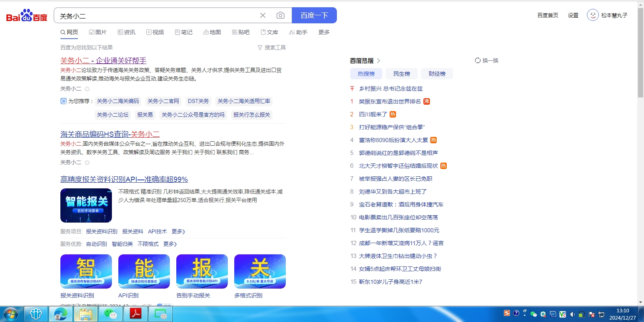The width and height of the screenshot is (644, 322).
Task: Select the 民生榜 tab
Action: (402, 74)
